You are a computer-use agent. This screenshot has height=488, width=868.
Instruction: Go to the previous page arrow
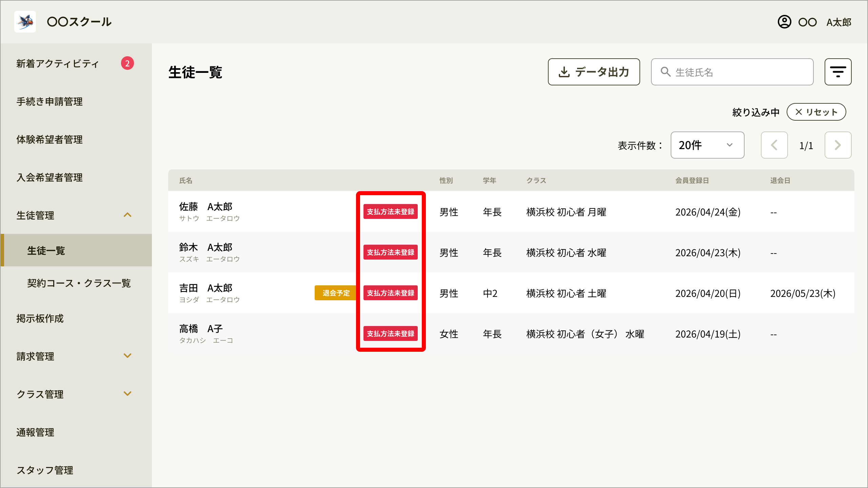[x=774, y=145]
